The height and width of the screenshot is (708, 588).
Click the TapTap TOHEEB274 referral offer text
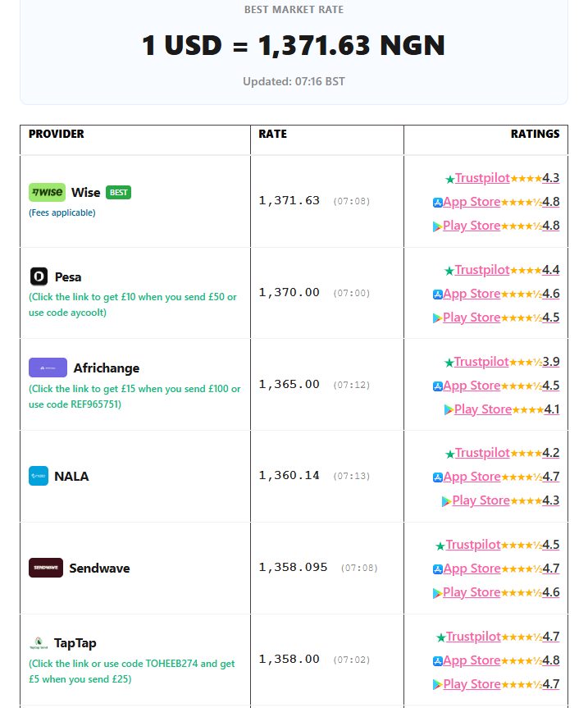(132, 671)
